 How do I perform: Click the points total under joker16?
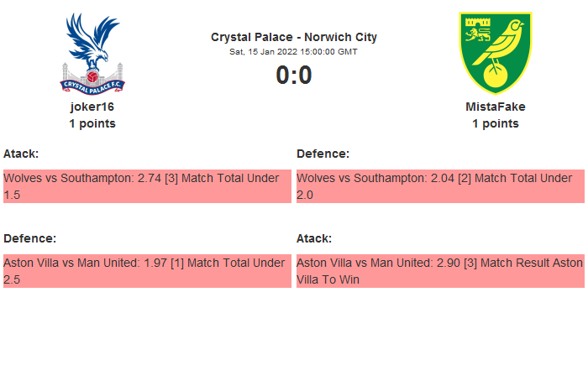[x=92, y=123]
